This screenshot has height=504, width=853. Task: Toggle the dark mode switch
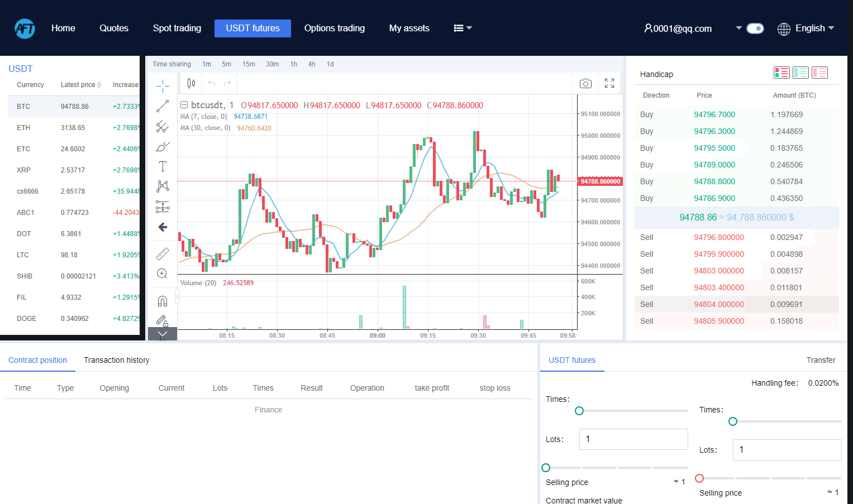click(x=755, y=28)
